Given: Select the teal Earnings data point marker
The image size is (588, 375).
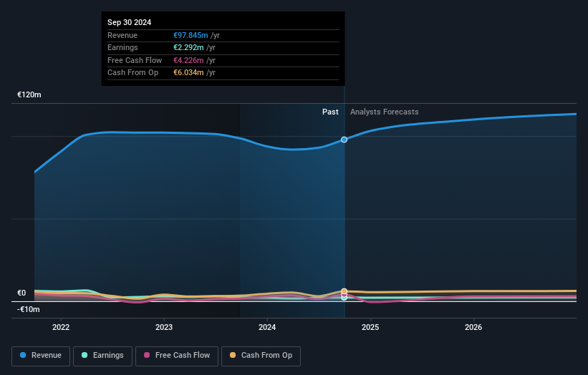Looking at the screenshot, I should [x=344, y=298].
